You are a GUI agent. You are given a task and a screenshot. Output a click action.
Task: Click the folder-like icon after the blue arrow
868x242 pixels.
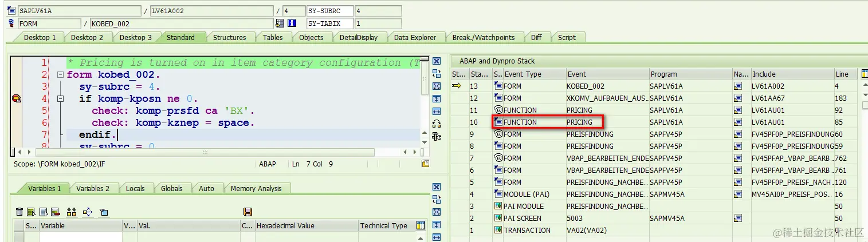[104, 212]
